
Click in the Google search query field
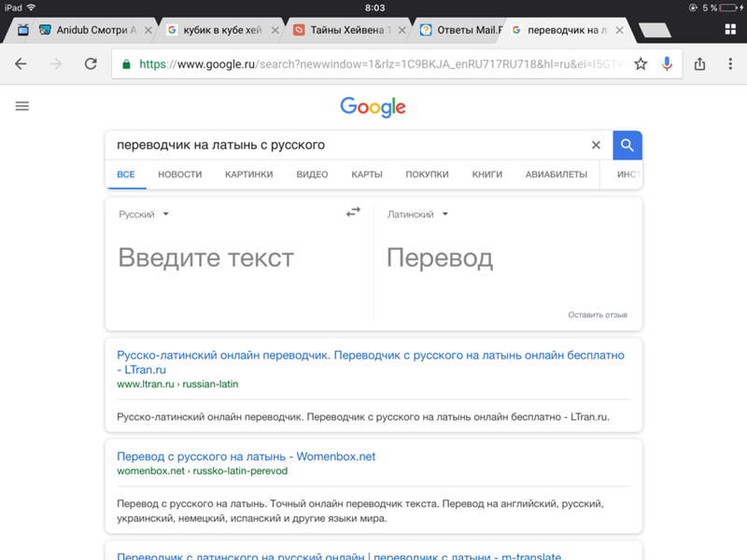pos(347,146)
